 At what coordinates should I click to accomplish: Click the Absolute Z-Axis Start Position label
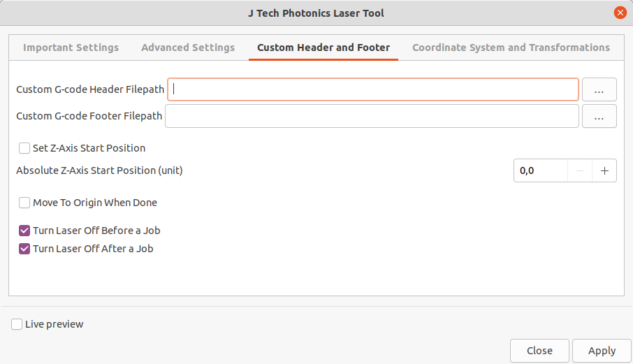tap(99, 170)
